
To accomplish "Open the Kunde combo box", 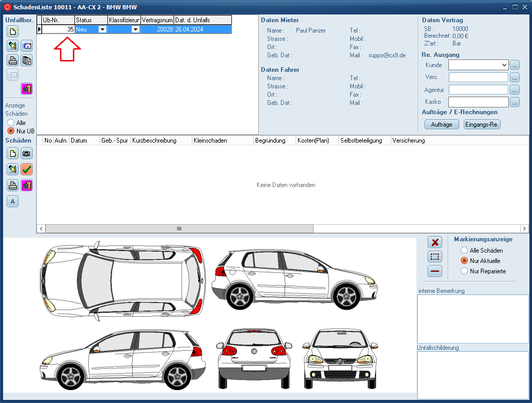I will point(504,65).
